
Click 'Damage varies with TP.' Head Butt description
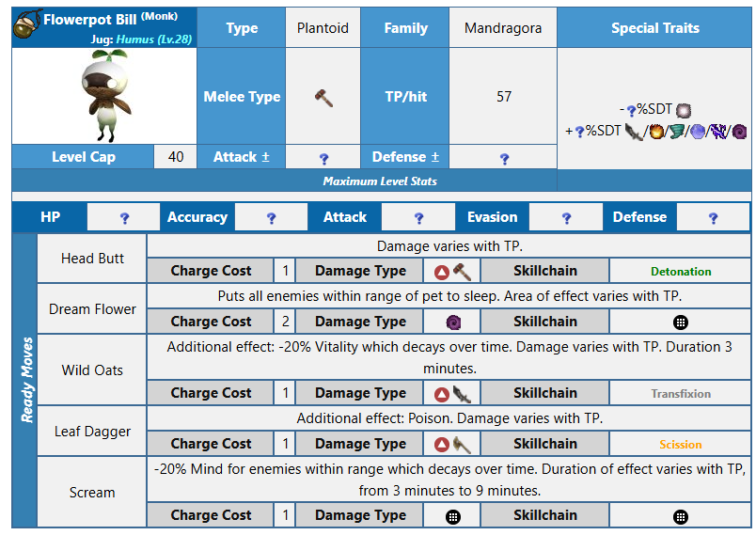(x=449, y=246)
